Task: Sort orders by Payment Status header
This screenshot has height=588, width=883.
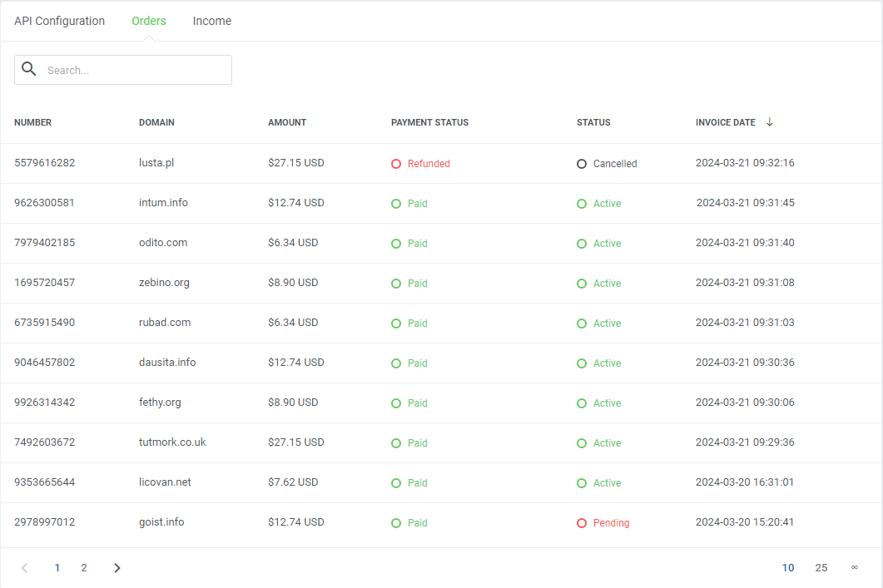Action: coord(429,122)
